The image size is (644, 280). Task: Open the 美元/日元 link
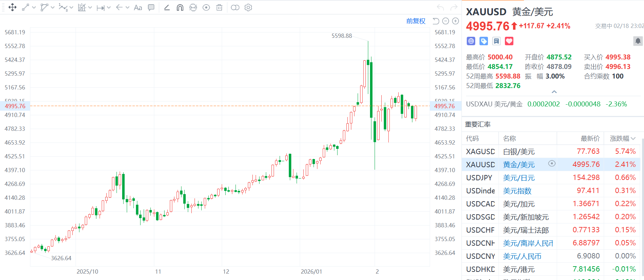click(519, 178)
